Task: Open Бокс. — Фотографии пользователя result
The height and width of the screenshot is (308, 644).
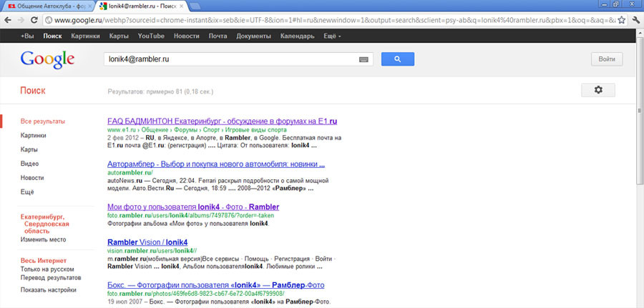Action: [x=215, y=284]
